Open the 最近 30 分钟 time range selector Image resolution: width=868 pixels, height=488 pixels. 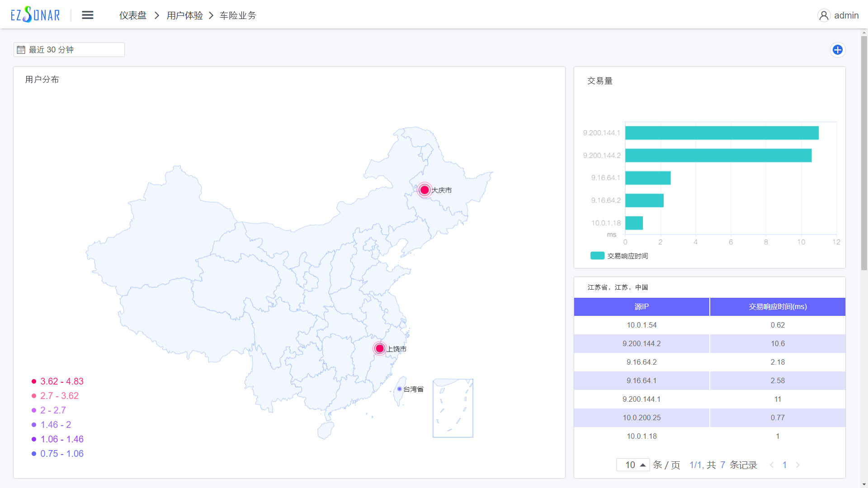point(72,50)
